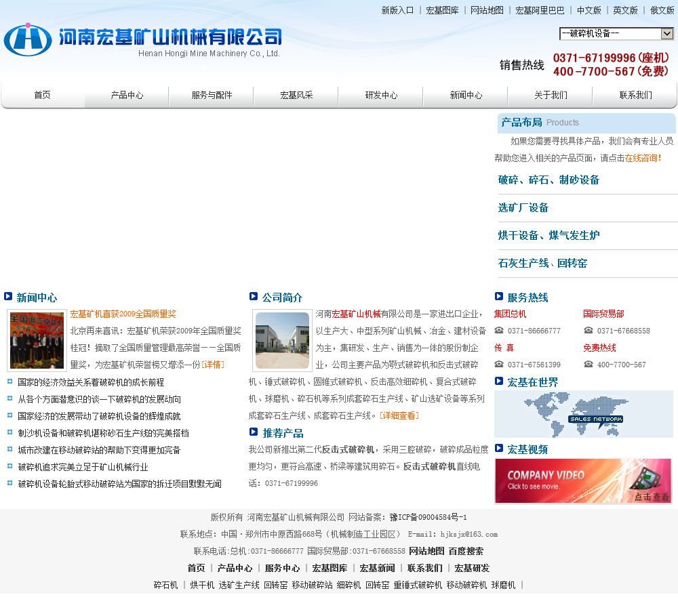
Task: Open 选矿厂设备 category
Action: (523, 207)
